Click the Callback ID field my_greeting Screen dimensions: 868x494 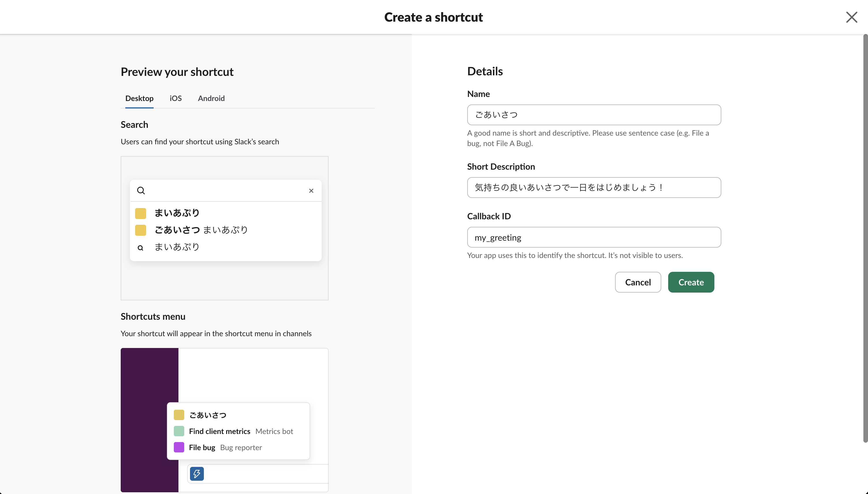coord(593,237)
